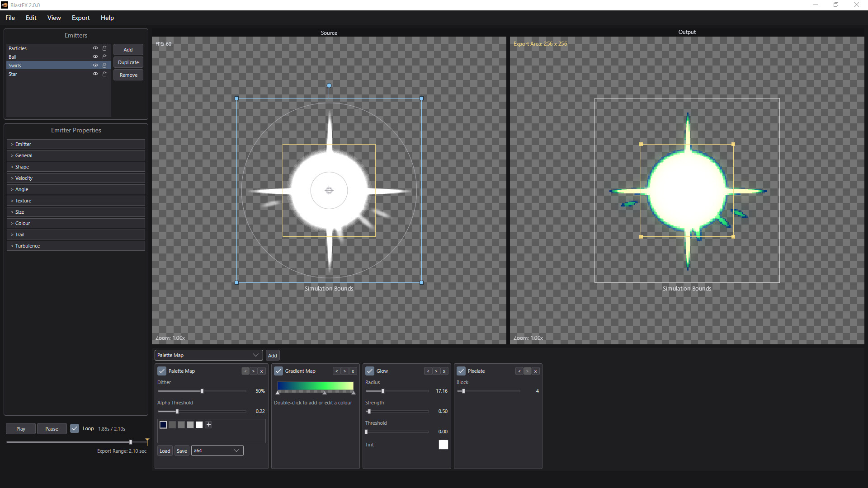
Task: Uncheck the Loop option
Action: (75, 428)
